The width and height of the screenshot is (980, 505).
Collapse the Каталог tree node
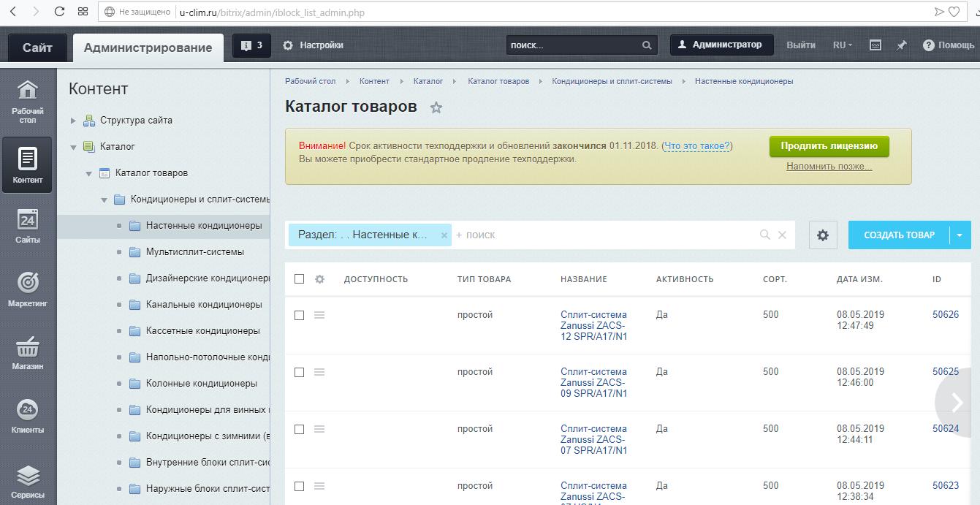click(x=73, y=147)
